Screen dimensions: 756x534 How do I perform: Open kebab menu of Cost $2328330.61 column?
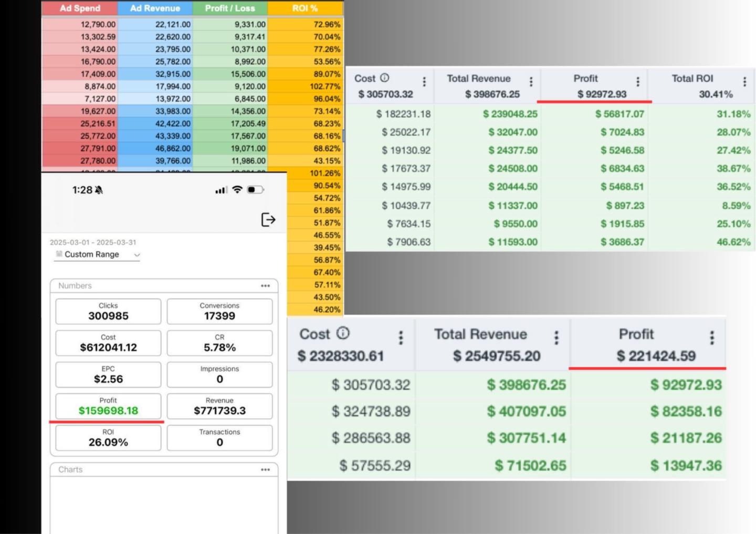tap(401, 338)
